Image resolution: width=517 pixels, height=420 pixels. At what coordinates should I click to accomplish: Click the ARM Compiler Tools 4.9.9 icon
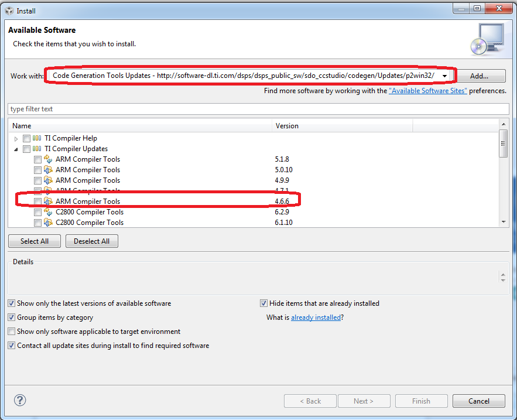48,180
